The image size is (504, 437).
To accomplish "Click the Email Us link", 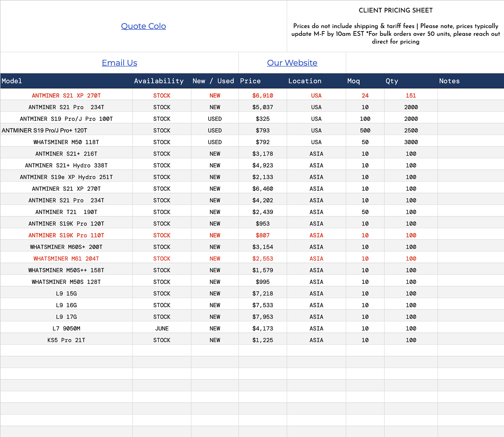I will tap(119, 63).
